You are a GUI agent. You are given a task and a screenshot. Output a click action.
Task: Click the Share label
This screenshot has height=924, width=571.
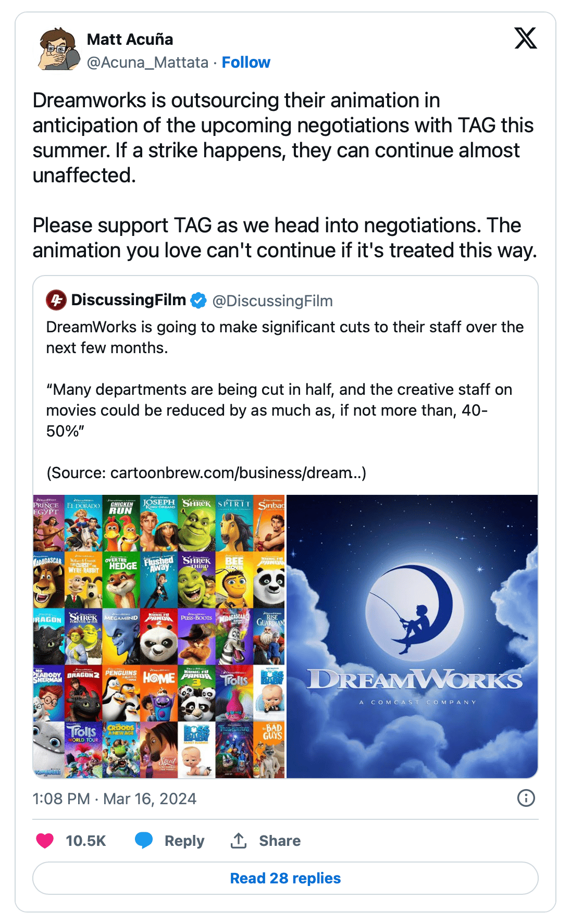coord(280,841)
